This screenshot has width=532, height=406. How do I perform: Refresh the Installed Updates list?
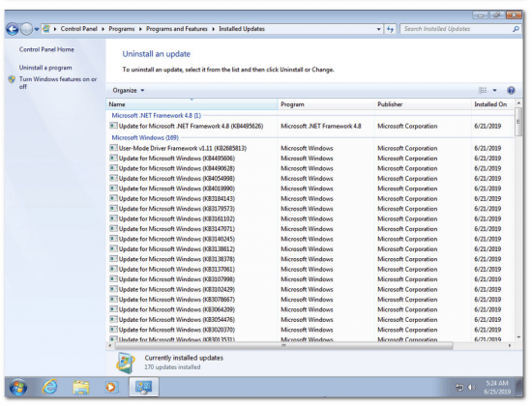click(390, 29)
